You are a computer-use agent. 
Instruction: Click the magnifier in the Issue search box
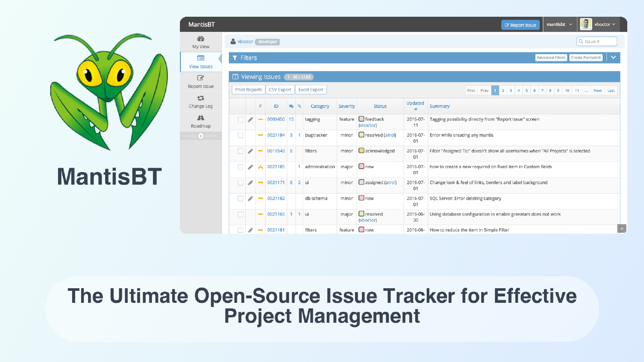click(x=580, y=41)
